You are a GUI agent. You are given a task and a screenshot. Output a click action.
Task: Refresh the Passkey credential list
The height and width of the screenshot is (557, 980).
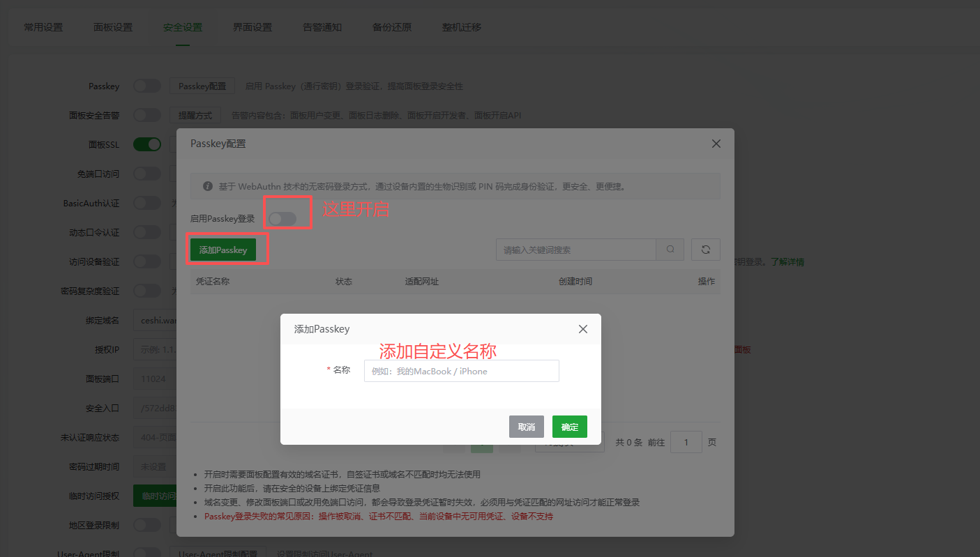pyautogui.click(x=705, y=250)
